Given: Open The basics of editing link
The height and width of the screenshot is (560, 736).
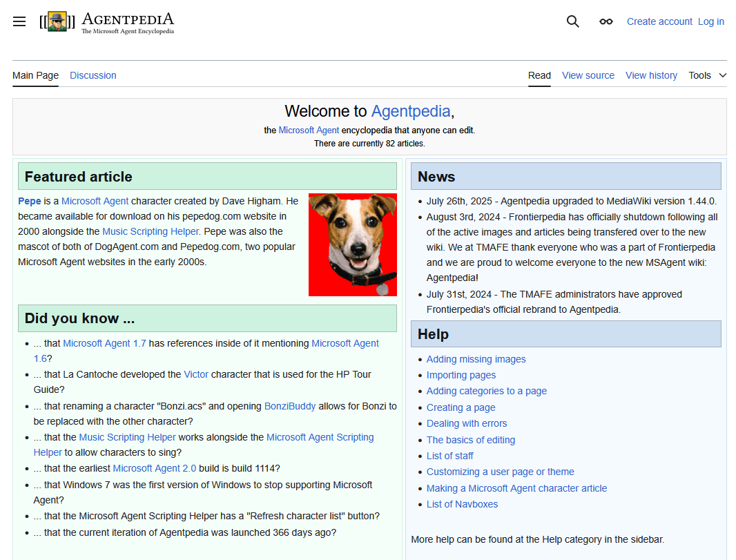Looking at the screenshot, I should click(471, 440).
